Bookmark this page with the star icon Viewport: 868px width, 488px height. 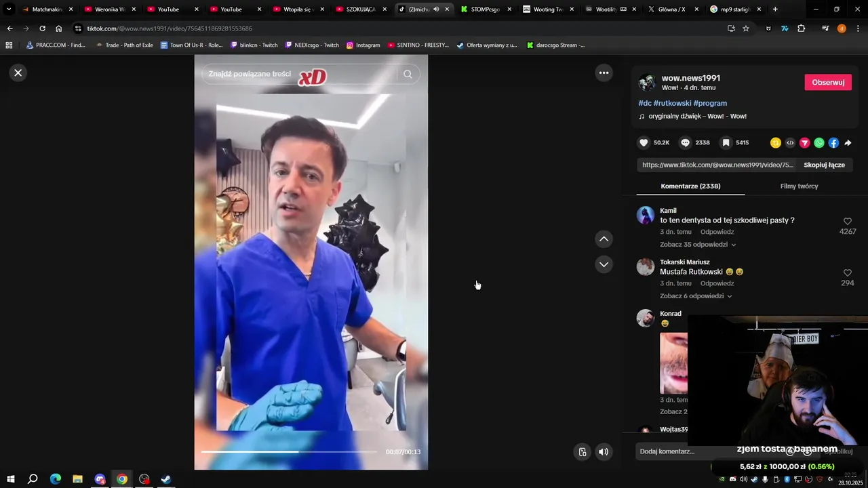coord(746,28)
